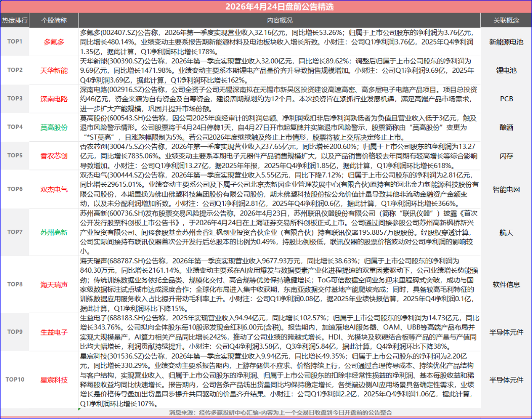Click stock name 生益电子
532x419 pixels.
tap(54, 332)
